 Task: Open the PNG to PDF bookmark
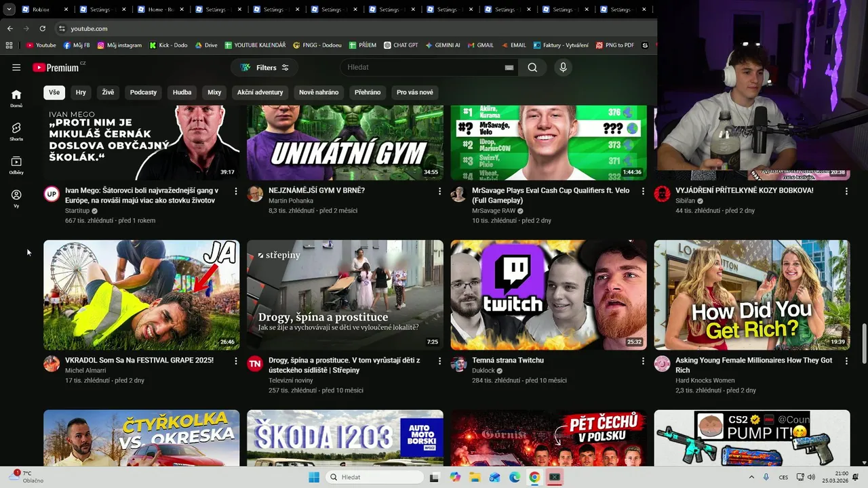click(615, 45)
